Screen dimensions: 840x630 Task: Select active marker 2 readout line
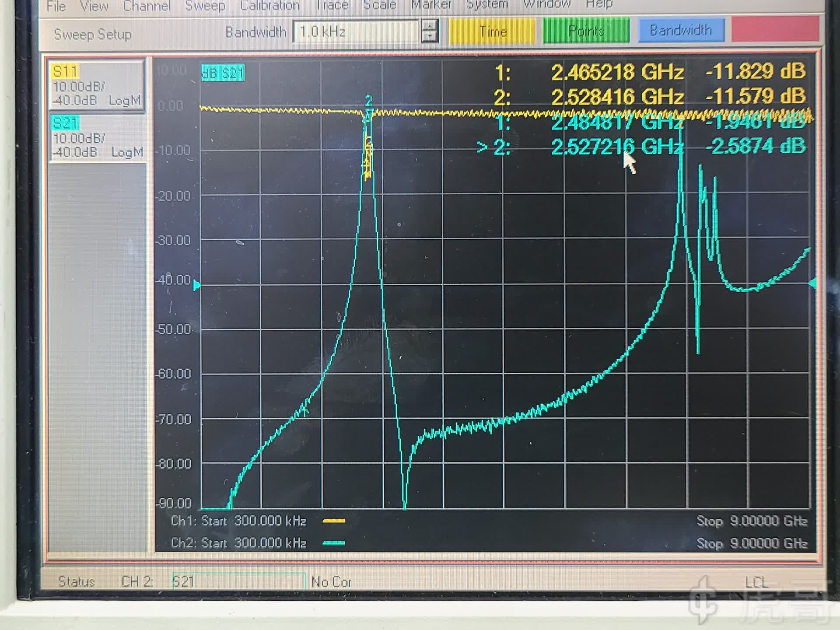click(x=641, y=147)
